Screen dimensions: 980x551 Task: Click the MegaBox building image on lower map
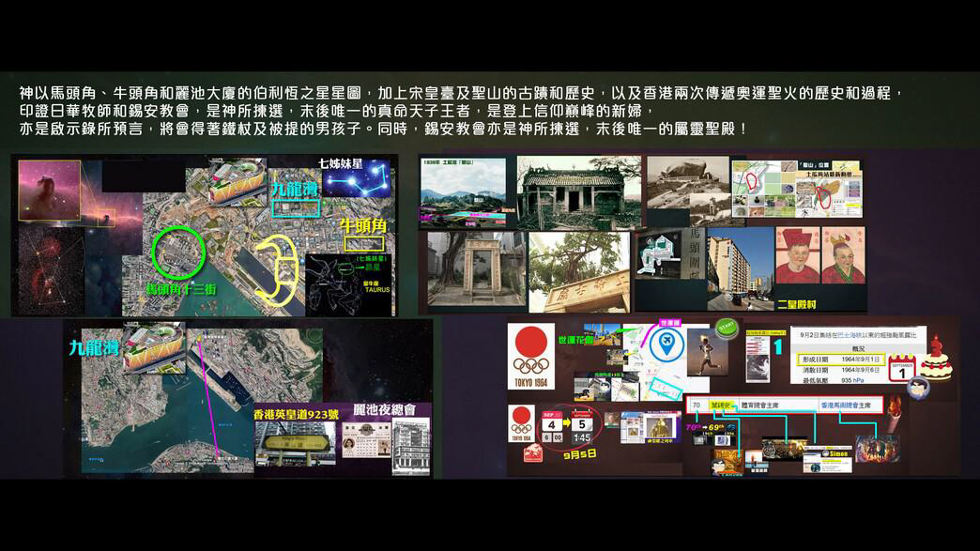(154, 347)
